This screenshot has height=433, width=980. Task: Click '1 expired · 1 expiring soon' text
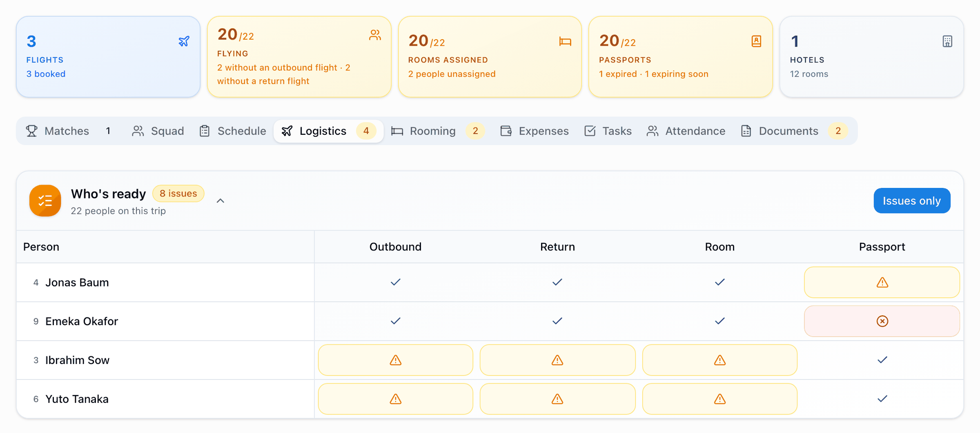tap(653, 74)
